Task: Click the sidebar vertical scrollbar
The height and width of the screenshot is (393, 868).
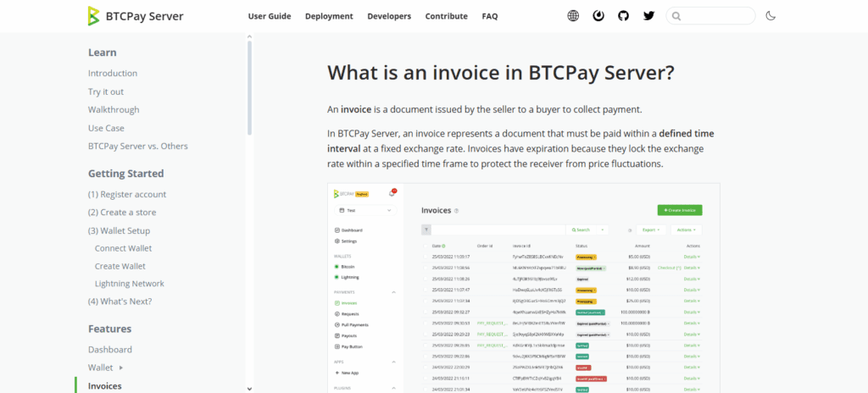Action: (x=249, y=85)
